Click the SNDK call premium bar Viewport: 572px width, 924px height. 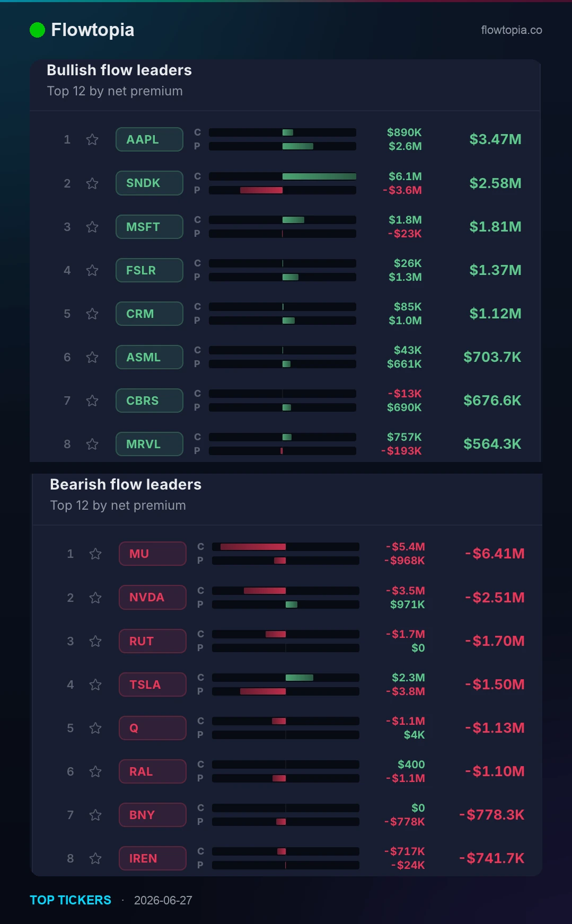(283, 176)
